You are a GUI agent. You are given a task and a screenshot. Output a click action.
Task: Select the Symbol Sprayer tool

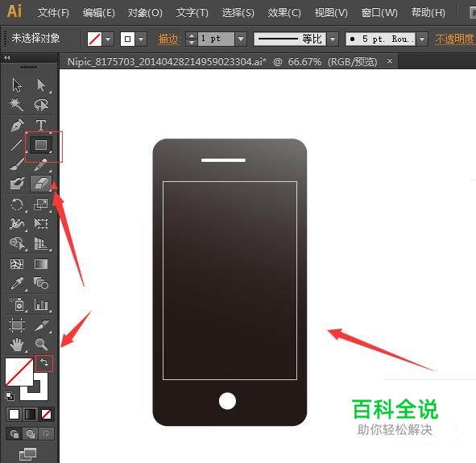pos(17,304)
